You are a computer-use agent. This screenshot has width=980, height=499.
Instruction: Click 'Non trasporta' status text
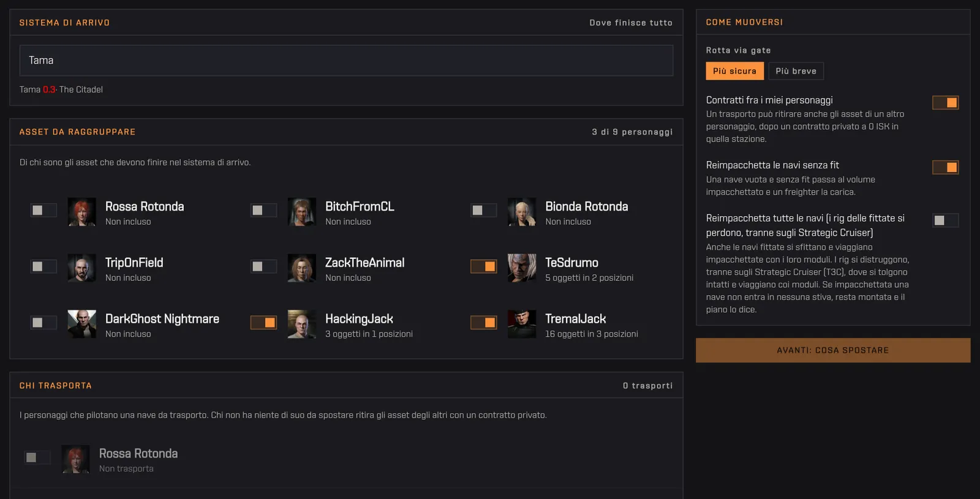(x=126, y=469)
